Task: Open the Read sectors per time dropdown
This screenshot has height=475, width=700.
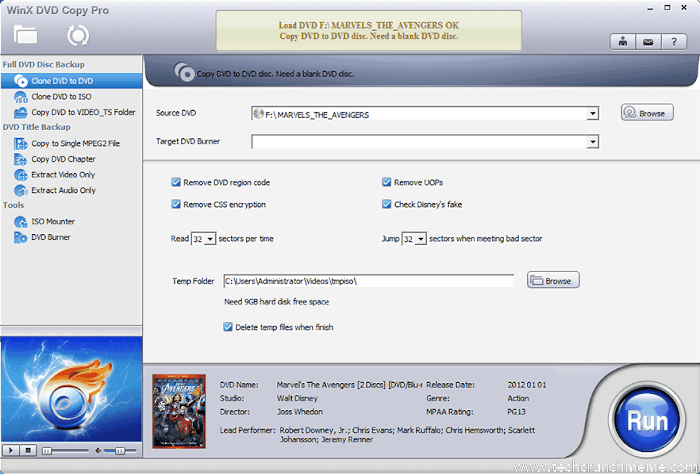Action: point(210,239)
